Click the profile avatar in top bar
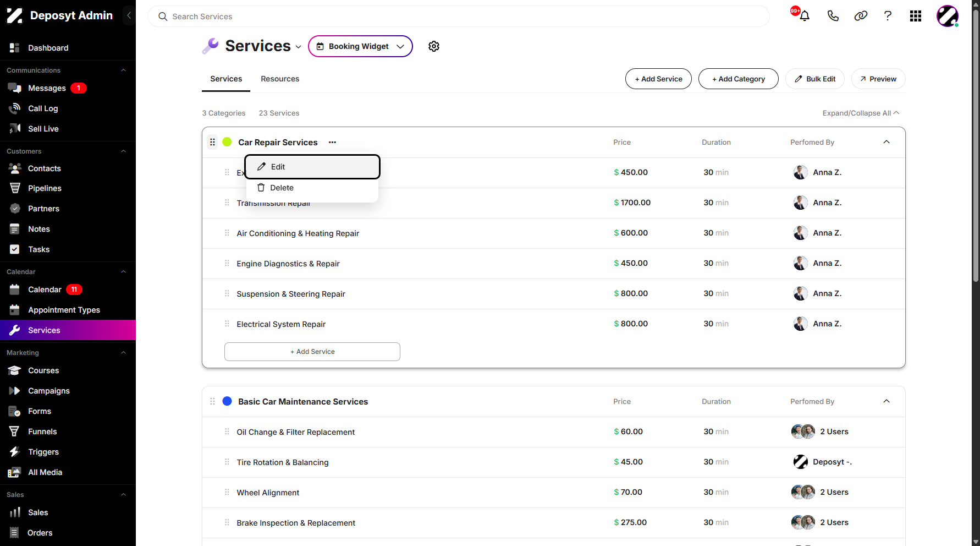Image resolution: width=980 pixels, height=546 pixels. 948,16
